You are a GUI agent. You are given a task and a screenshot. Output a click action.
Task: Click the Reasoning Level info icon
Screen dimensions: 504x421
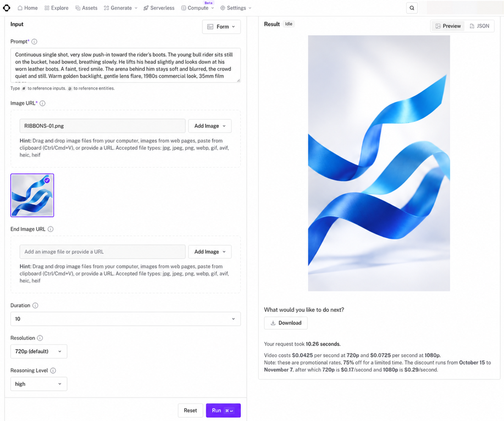coord(53,370)
